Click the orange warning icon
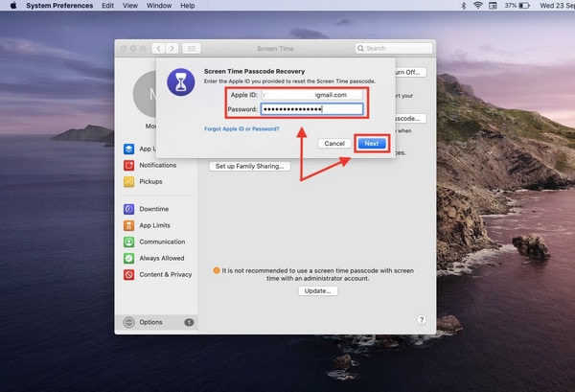Screen dimensions: 575x392 coord(217,270)
